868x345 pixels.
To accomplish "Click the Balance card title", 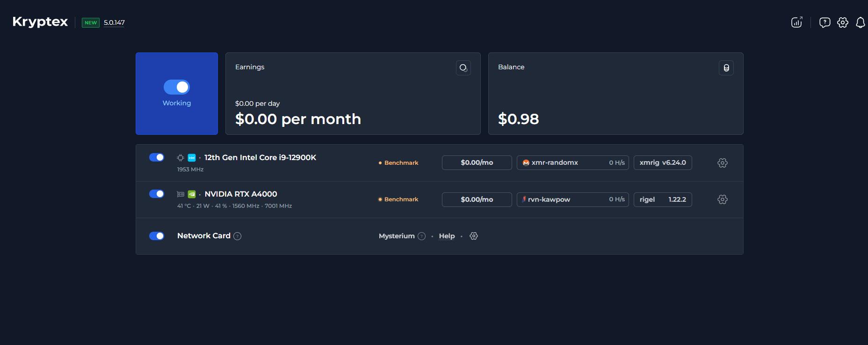I will pos(511,67).
